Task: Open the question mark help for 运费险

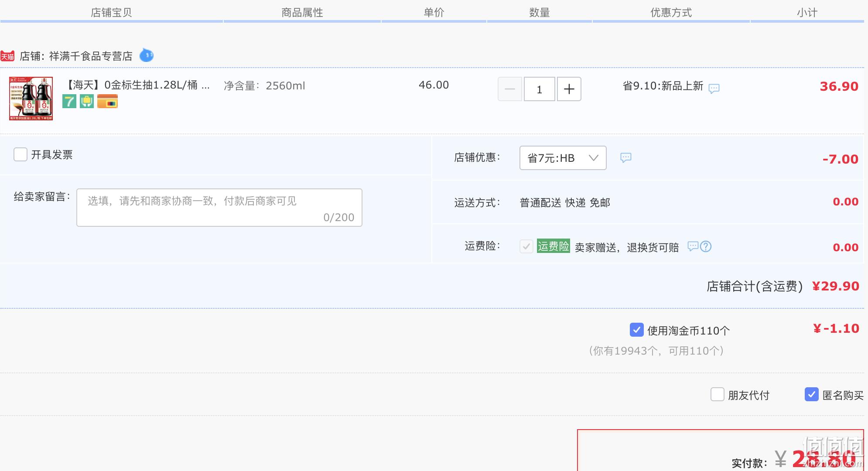Action: click(706, 246)
